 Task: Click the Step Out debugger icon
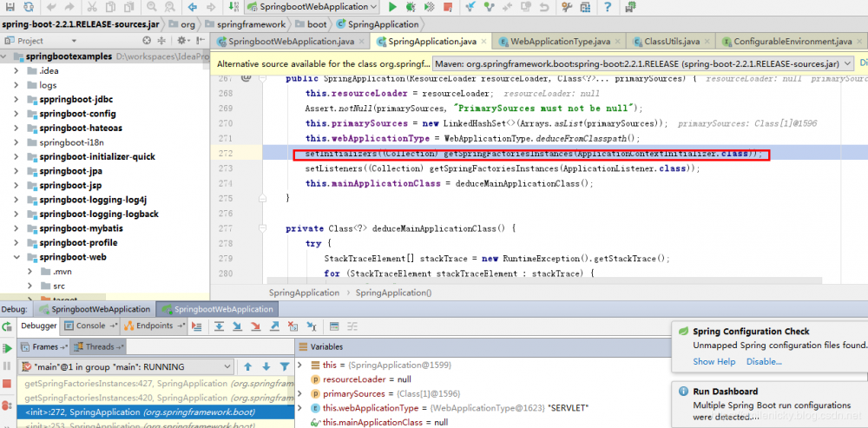[275, 326]
